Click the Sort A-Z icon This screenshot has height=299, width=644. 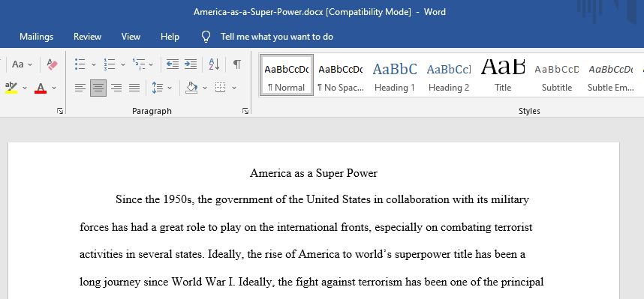[214, 64]
